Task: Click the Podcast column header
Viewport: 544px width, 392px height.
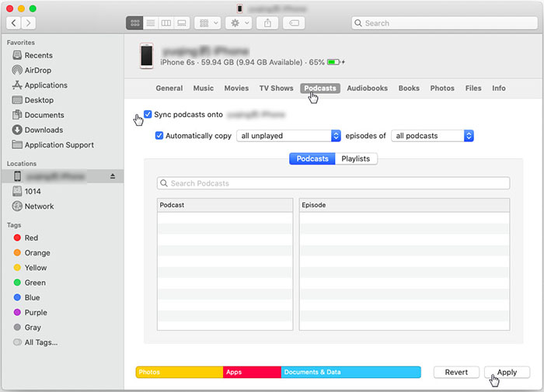Action: [225, 205]
